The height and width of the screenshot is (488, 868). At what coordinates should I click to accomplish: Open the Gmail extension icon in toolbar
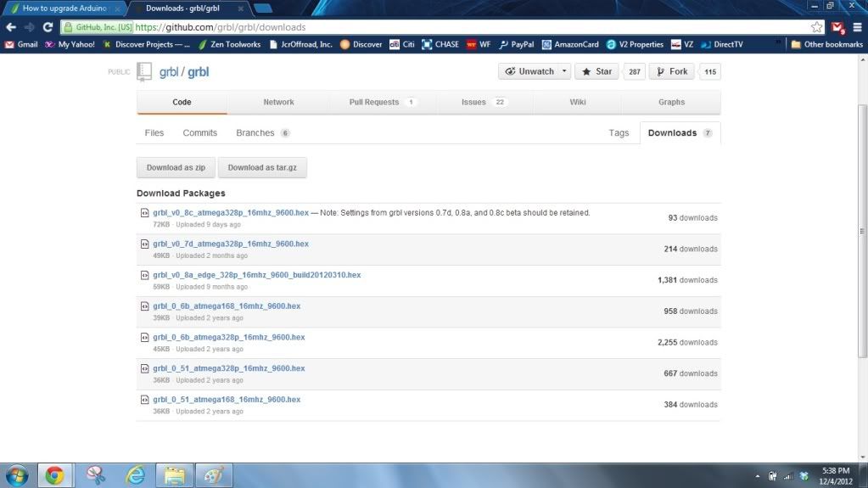(x=837, y=27)
